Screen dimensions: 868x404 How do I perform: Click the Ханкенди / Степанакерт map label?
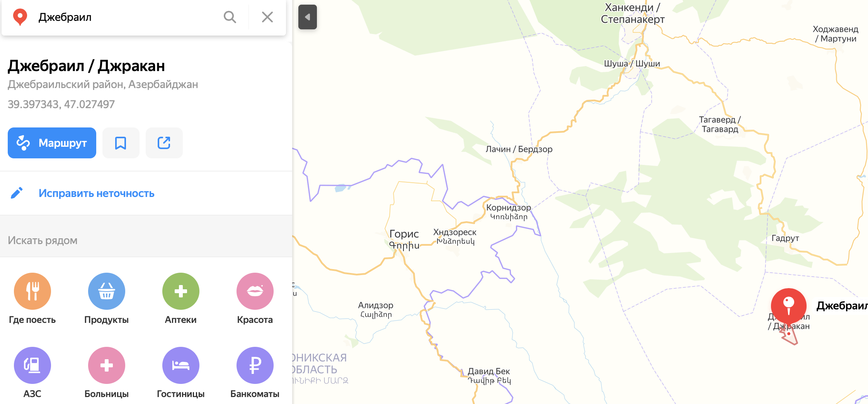coord(633,13)
